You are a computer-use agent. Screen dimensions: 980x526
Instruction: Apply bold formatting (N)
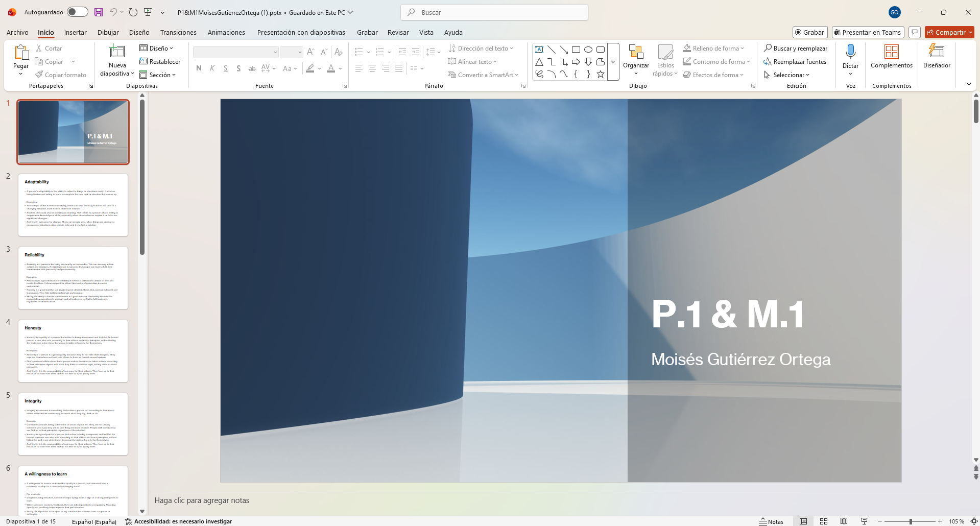(199, 68)
